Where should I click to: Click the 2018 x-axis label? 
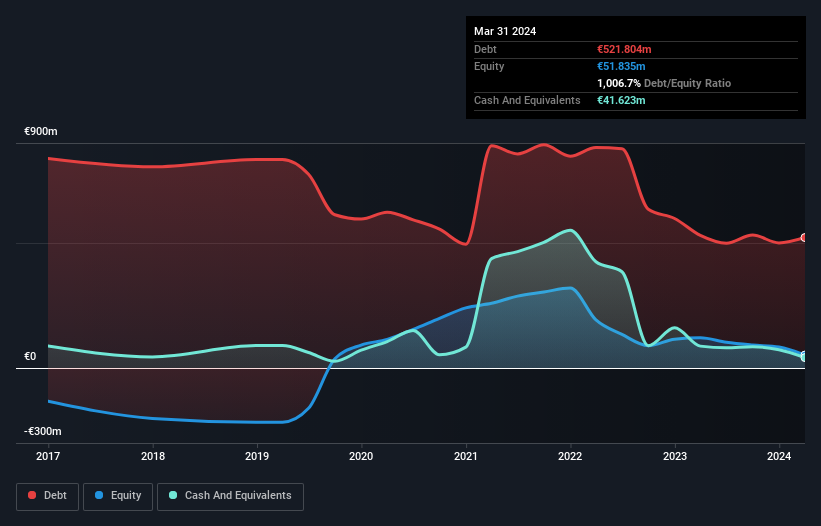pyautogui.click(x=153, y=456)
